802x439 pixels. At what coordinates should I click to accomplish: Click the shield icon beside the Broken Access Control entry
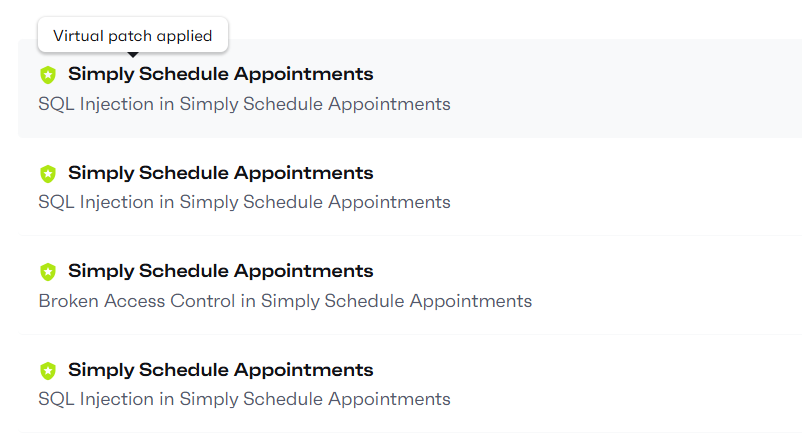click(x=48, y=271)
